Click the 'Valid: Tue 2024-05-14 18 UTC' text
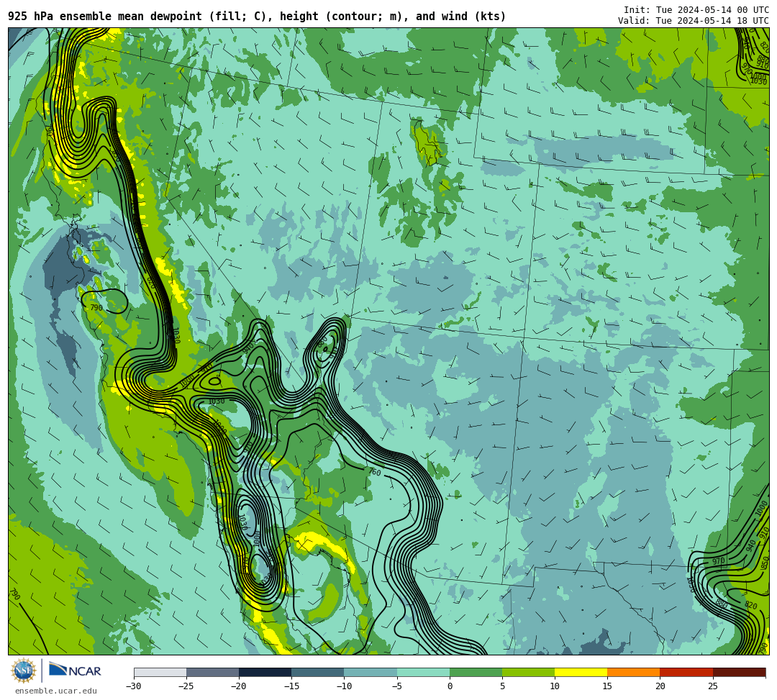Viewport: 777px width, 700px height. pos(694,21)
